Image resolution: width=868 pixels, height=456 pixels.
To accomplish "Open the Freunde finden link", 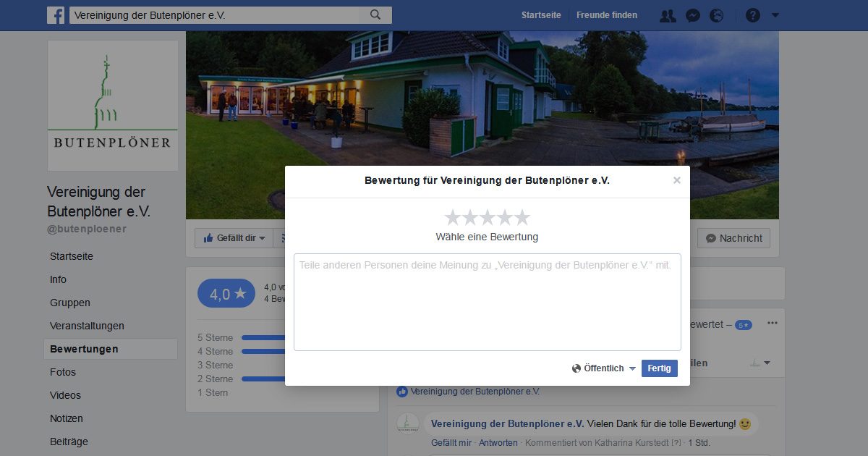I will coord(607,15).
